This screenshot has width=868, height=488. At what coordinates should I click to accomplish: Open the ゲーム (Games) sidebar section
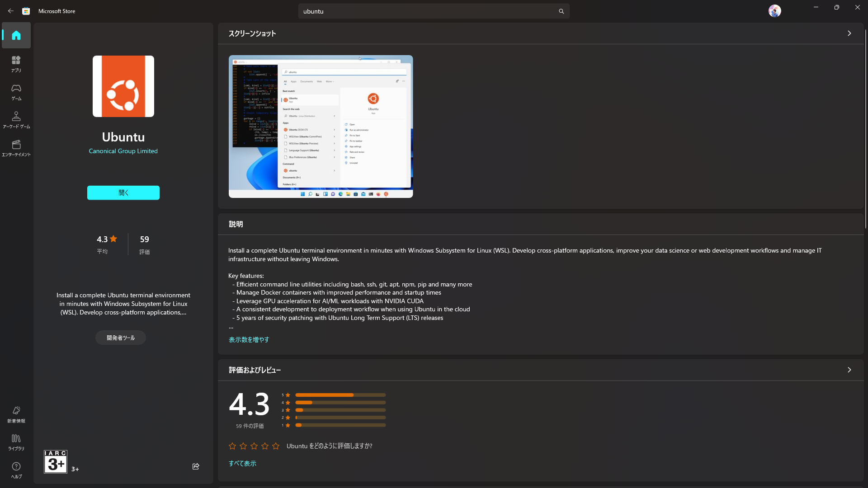coord(16,92)
